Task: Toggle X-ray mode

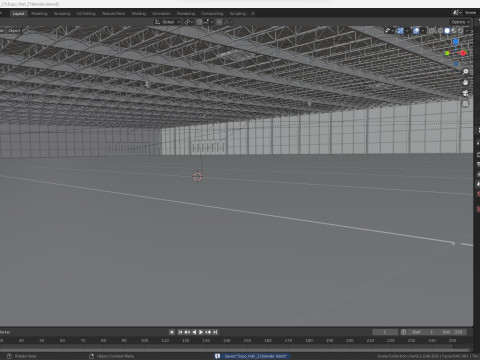Action: [432, 31]
